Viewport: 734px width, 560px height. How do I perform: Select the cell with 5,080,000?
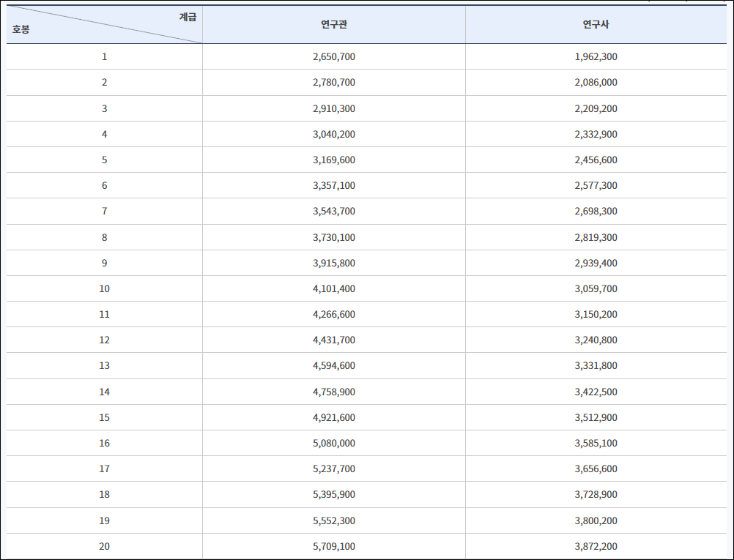334,443
